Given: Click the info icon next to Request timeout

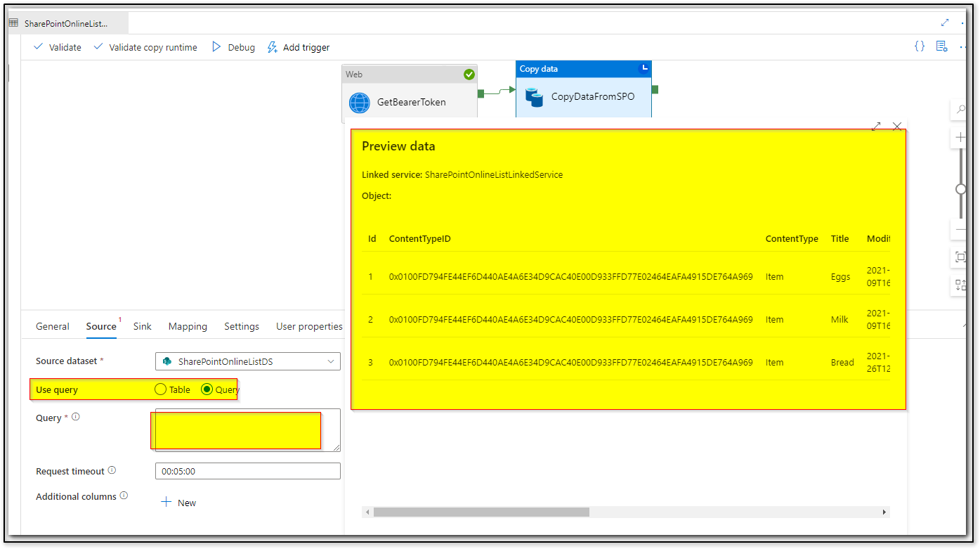Looking at the screenshot, I should 112,470.
